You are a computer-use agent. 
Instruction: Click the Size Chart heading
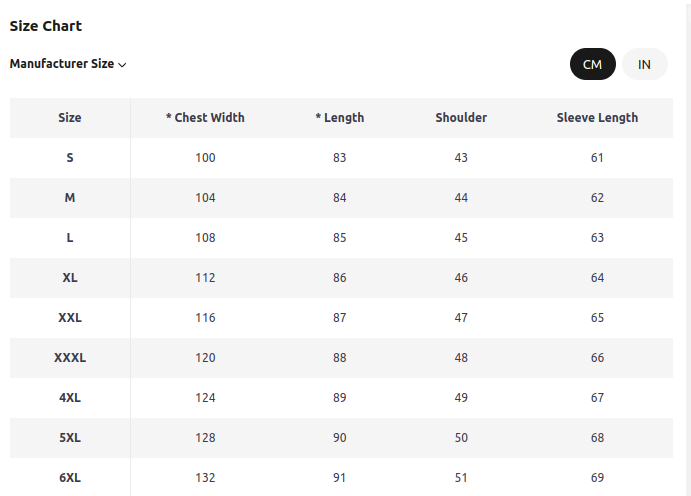coord(46,26)
